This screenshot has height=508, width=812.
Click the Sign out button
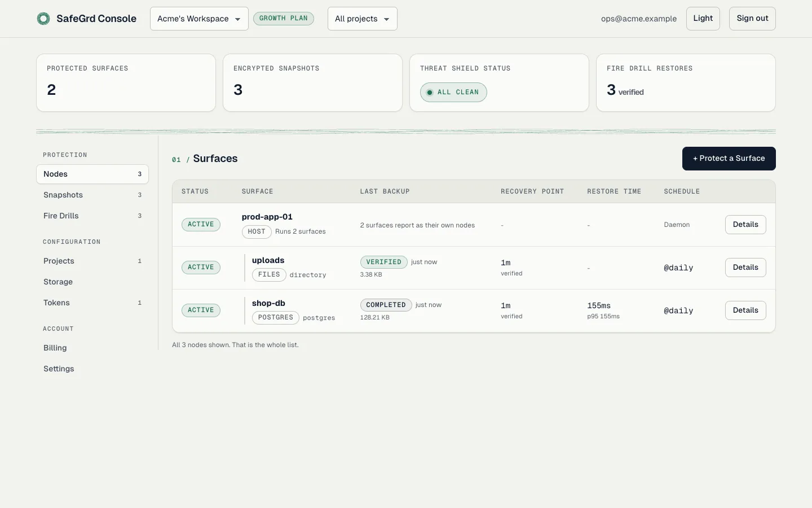coord(752,19)
